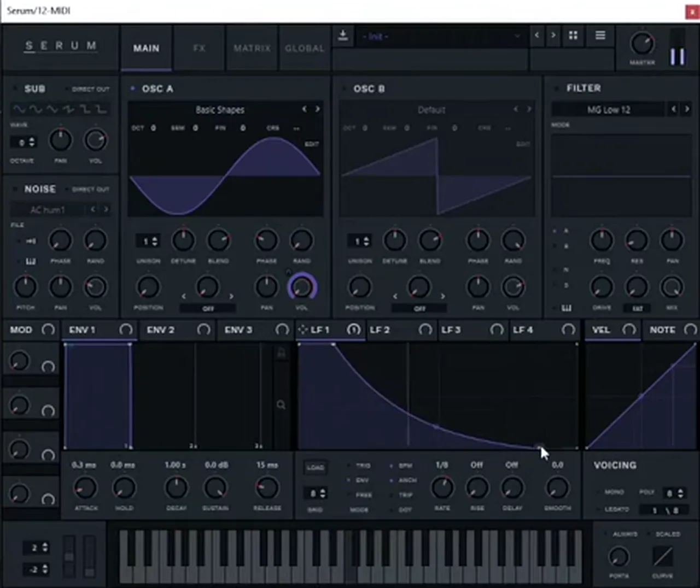Screen dimensions: 700x588
Task: Next filter type arrow beside MG Low 12
Action: [687, 109]
